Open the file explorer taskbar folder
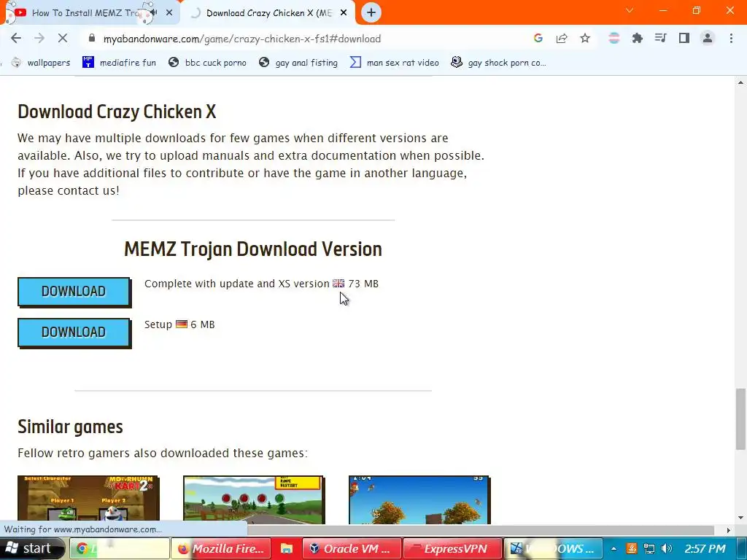 287,548
